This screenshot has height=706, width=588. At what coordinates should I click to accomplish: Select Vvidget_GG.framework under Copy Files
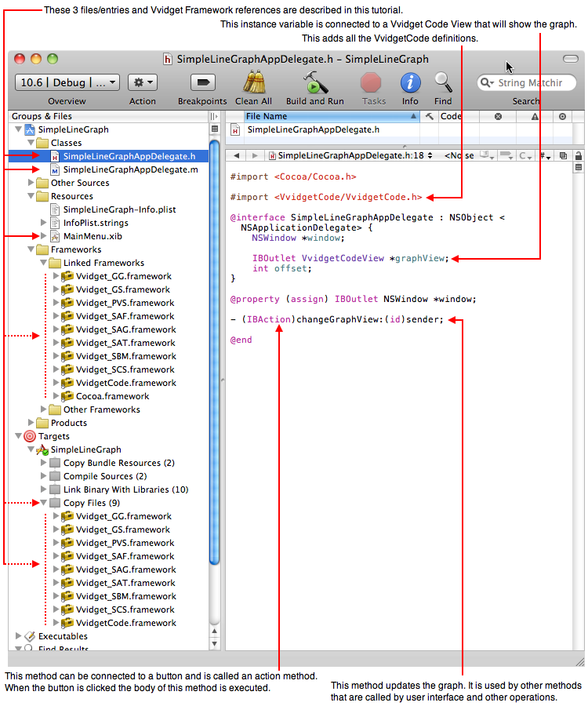coord(124,516)
